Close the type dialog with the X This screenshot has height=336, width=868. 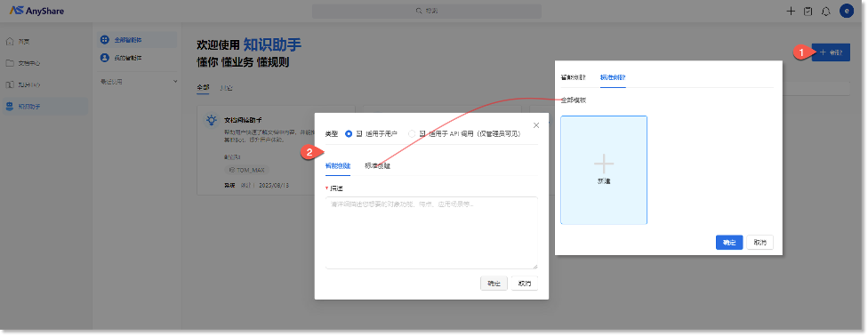pos(536,125)
